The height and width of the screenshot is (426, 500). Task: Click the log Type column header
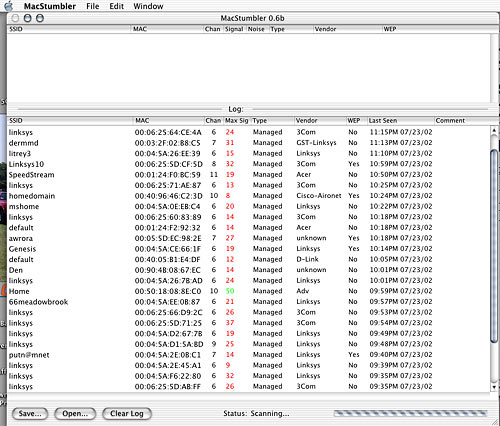pos(272,121)
